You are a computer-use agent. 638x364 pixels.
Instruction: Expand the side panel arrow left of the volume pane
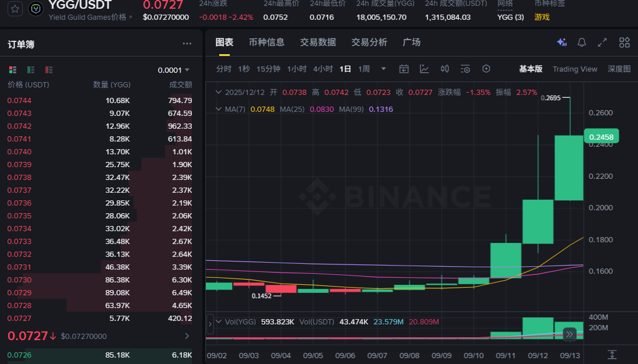pos(210,324)
